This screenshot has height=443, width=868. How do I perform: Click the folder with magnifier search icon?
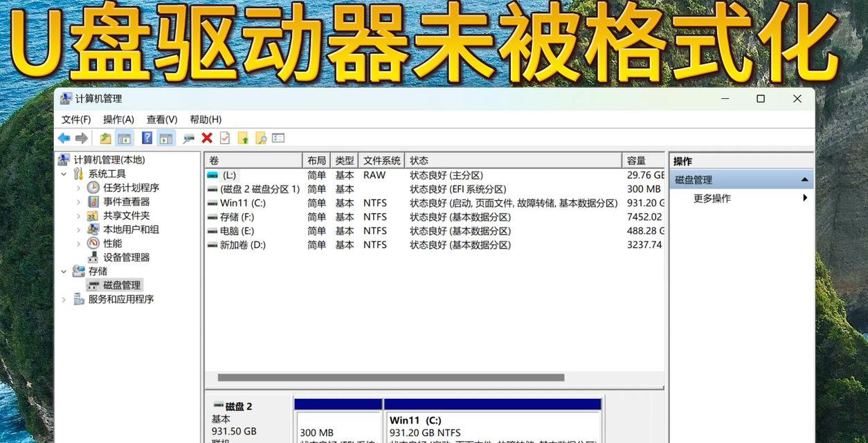(x=261, y=138)
